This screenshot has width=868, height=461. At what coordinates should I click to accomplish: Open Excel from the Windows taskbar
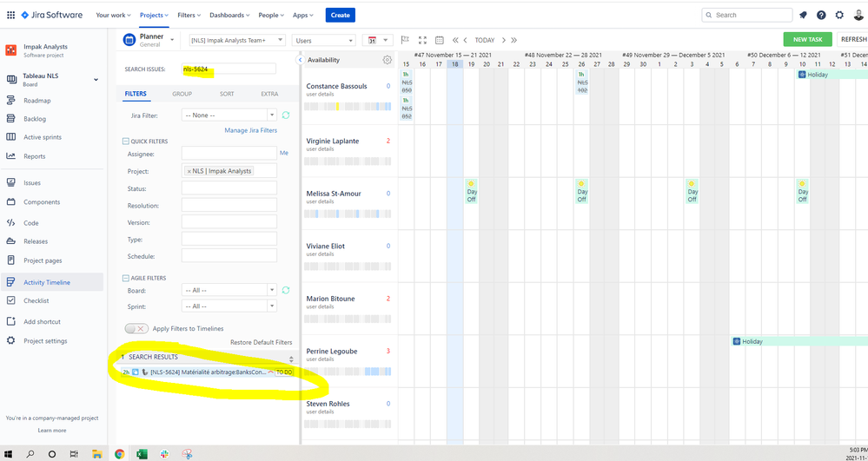point(142,454)
